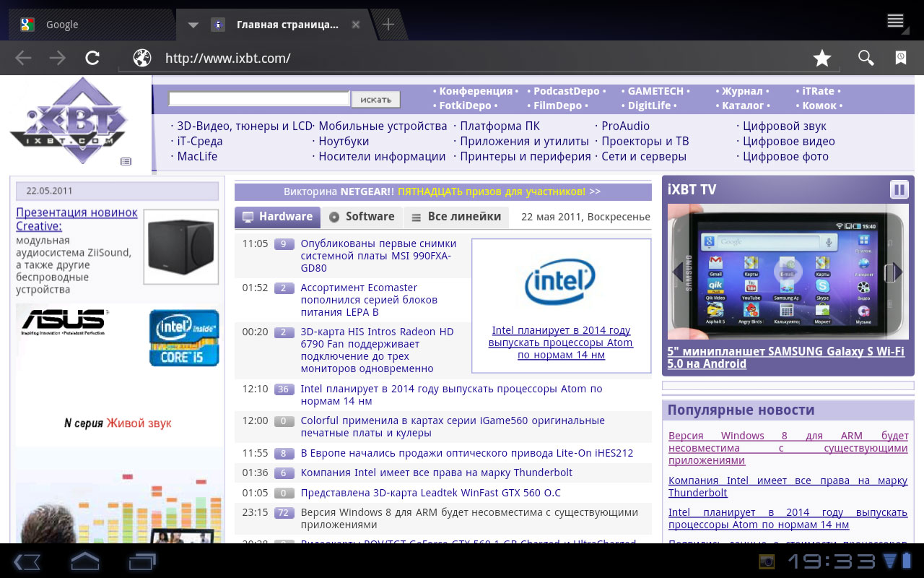Viewport: 924px width, 578px height.
Task: Open search with the magnifier icon
Action: [866, 59]
